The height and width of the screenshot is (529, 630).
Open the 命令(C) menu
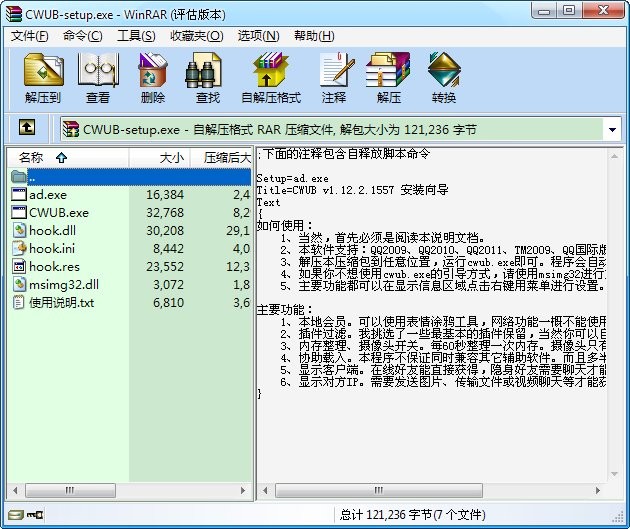click(x=82, y=36)
